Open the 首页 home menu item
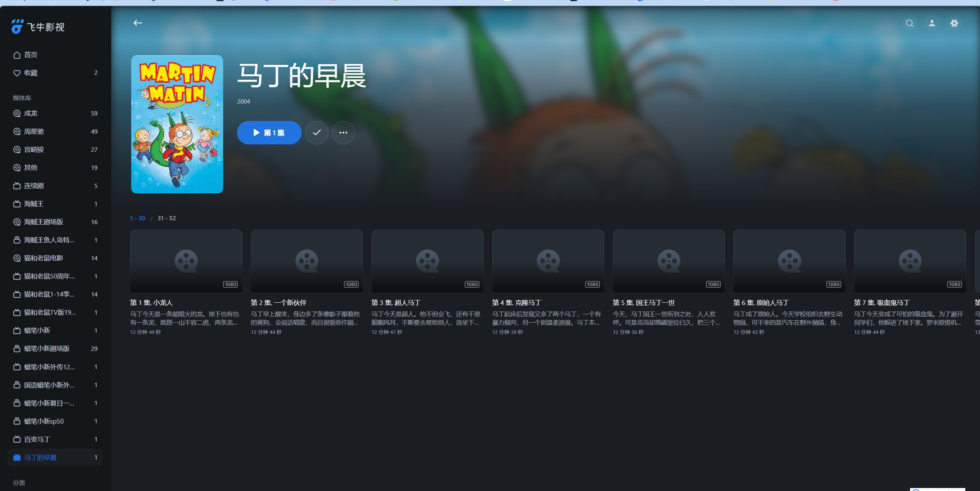The width and height of the screenshot is (980, 491). 31,55
